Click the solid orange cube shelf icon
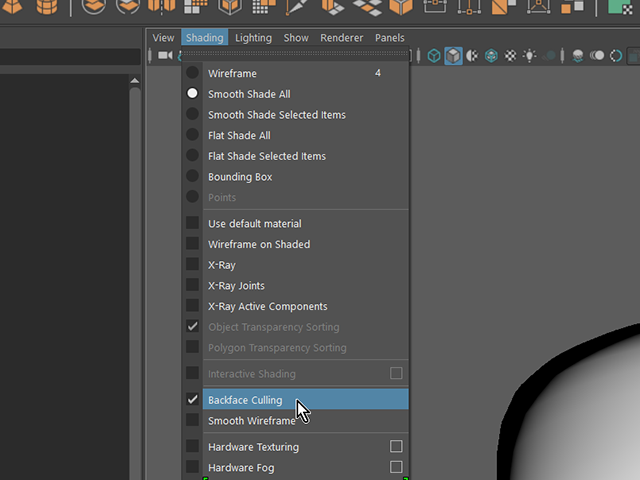 401,7
